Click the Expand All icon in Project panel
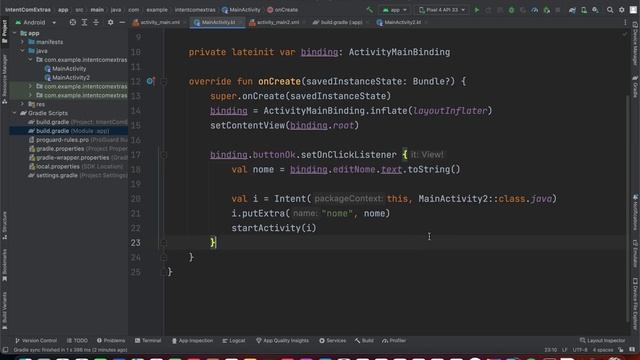Viewport: 640px width, 360px height. pyautogui.click(x=84, y=22)
